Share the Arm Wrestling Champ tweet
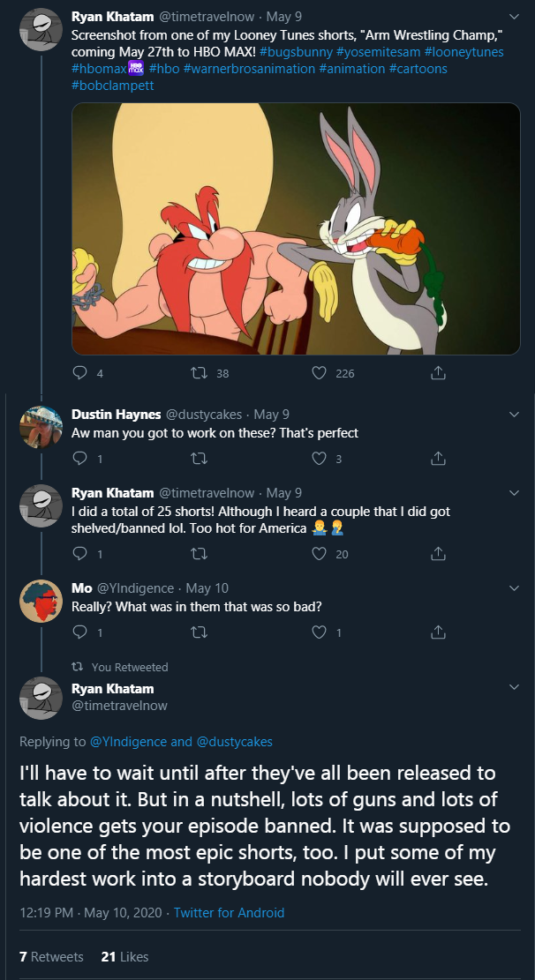Viewport: 535px width, 980px height. coord(437,373)
